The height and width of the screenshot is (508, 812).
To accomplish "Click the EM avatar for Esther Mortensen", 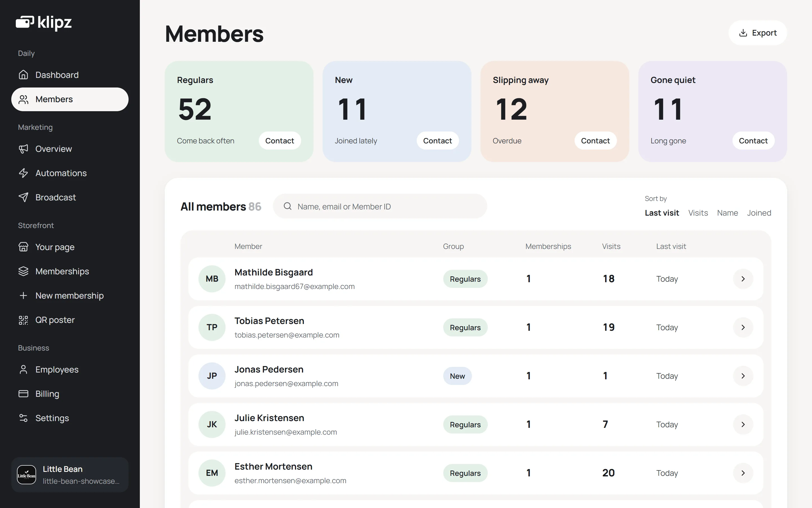I will tap(212, 473).
